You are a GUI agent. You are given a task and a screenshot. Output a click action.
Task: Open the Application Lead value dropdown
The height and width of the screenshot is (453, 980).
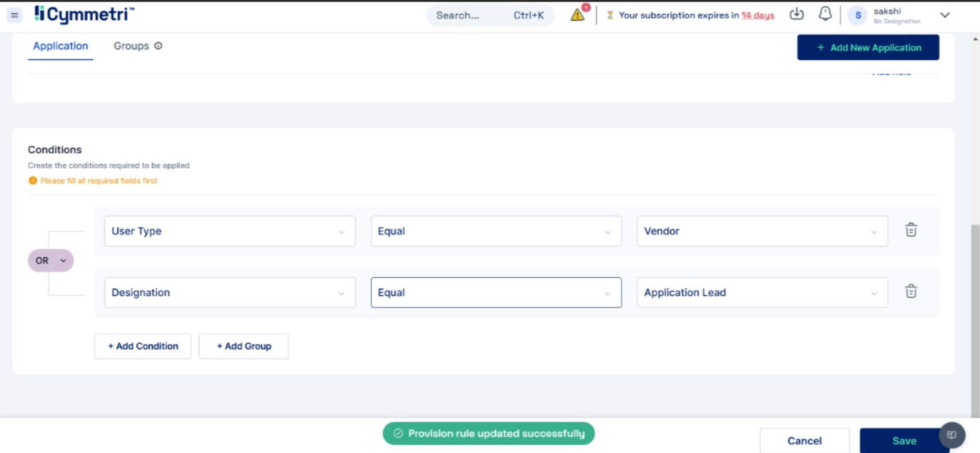761,293
